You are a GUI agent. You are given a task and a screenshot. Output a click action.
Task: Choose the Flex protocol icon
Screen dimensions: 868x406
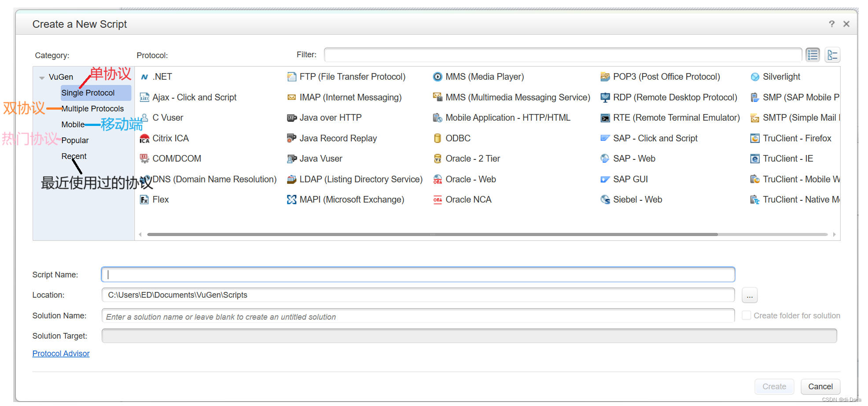coord(144,199)
